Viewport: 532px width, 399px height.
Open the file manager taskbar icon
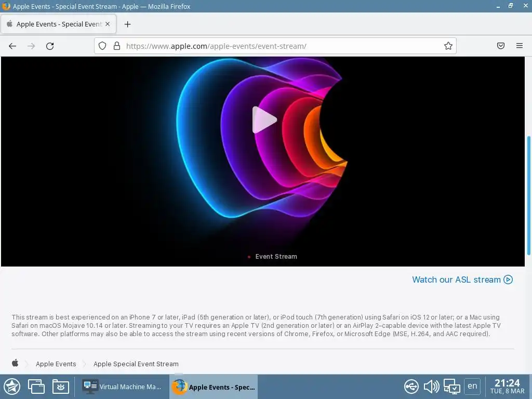(x=61, y=387)
